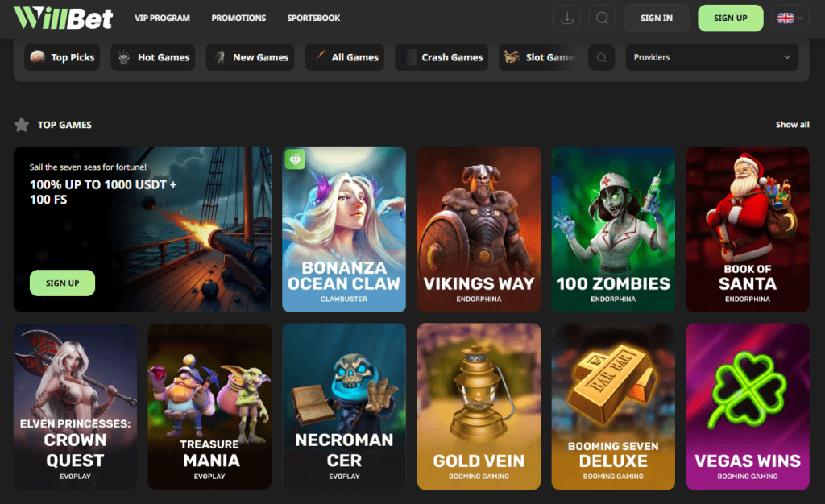The image size is (825, 504).
Task: Open the header search icon
Action: [603, 19]
